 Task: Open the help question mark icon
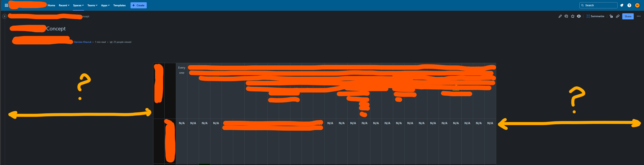coord(629,5)
